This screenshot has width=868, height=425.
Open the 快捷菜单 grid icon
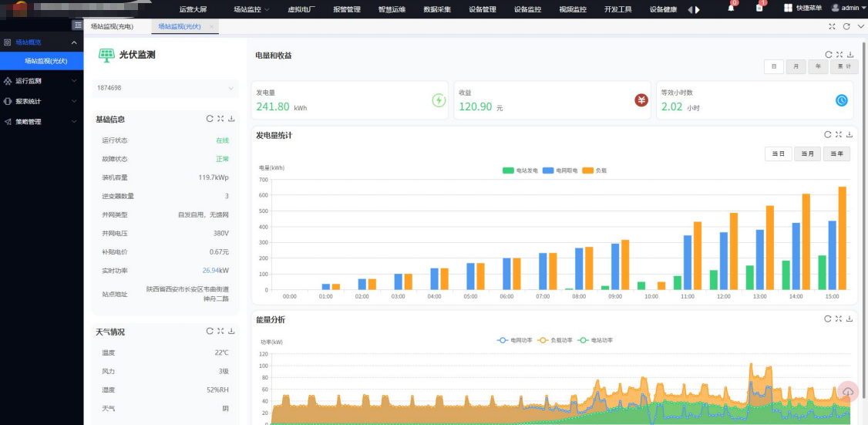click(x=788, y=8)
